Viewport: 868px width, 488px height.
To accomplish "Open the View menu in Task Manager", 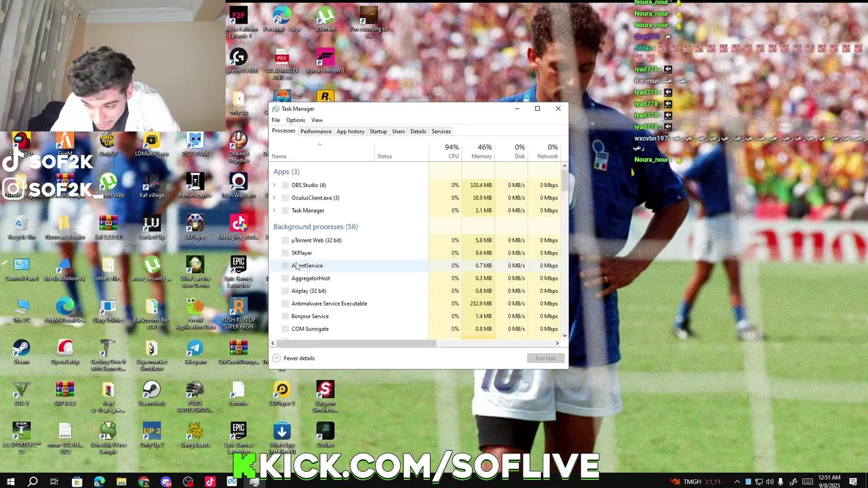I will click(317, 120).
